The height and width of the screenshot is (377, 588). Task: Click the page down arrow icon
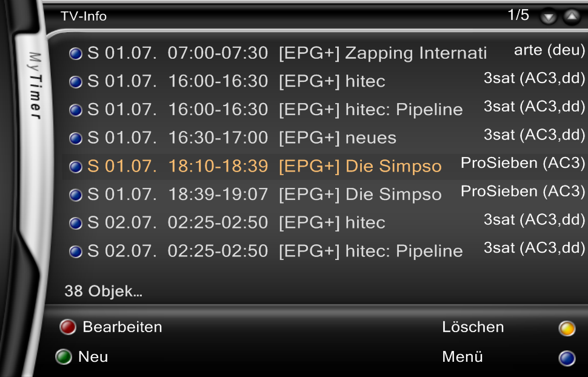(549, 17)
